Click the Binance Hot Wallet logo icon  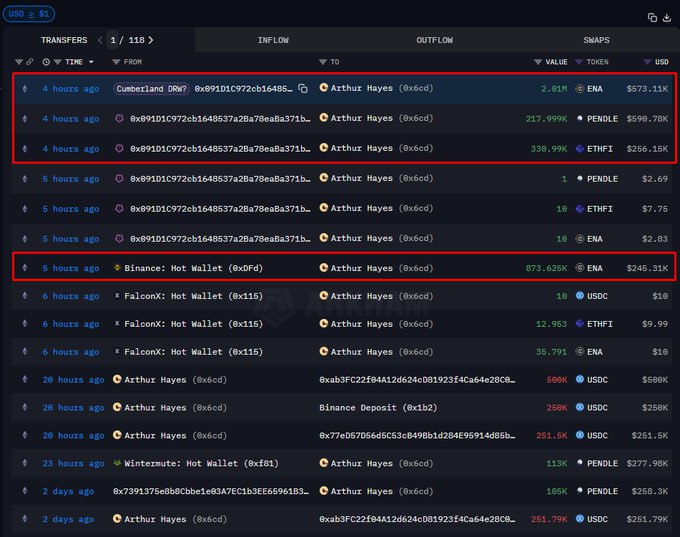117,268
